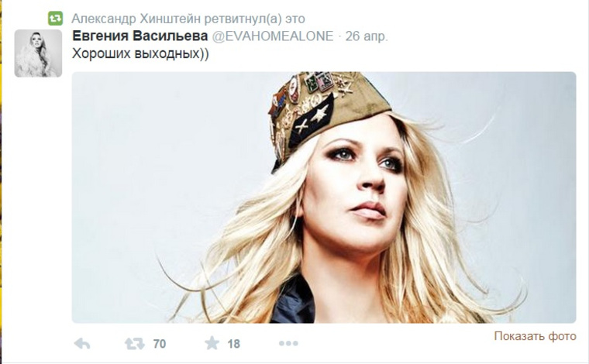The image size is (589, 364).
Task: Open the three-dots more options menu
Action: pyautogui.click(x=288, y=343)
